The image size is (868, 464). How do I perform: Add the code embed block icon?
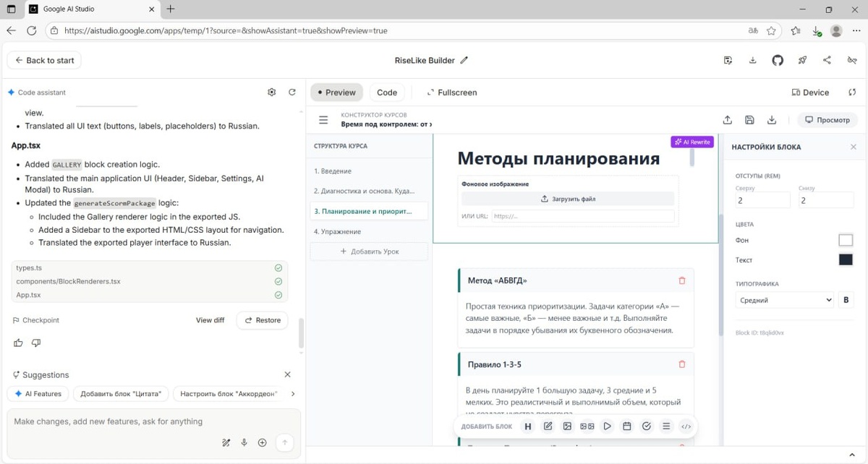(x=686, y=426)
